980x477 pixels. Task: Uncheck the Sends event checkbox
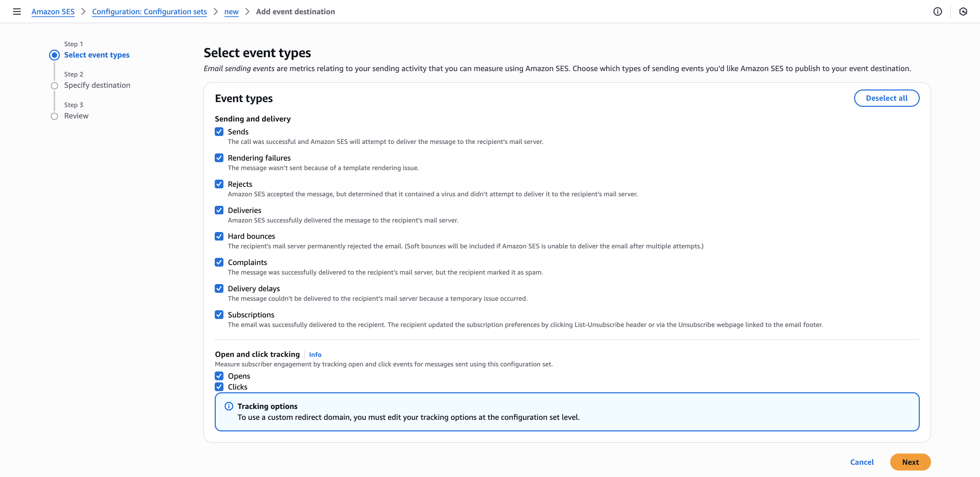point(219,132)
